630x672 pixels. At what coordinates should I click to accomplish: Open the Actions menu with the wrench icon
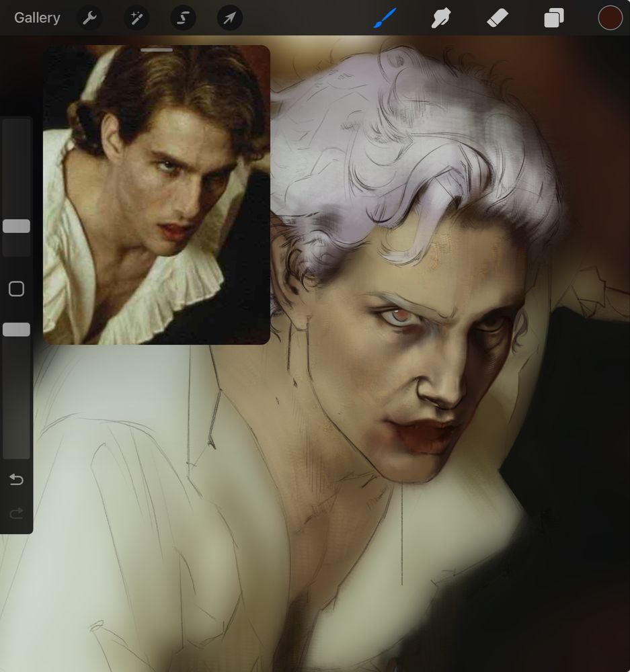88,17
